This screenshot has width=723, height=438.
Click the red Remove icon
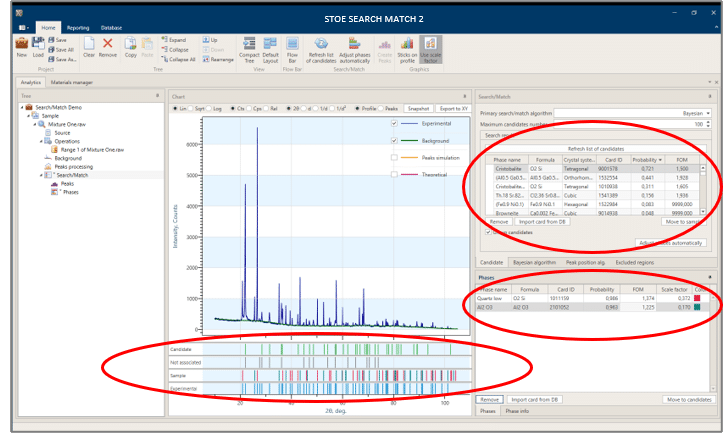coord(107,47)
